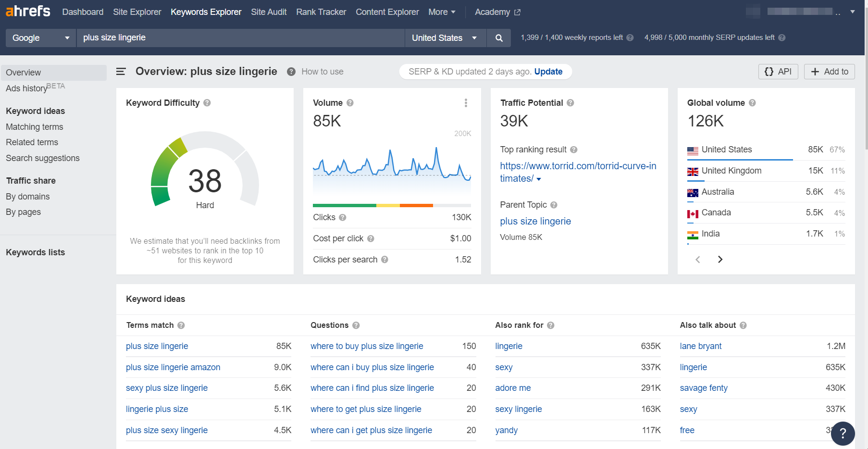
Task: Toggle the sidebar hamburger menu icon
Action: (x=121, y=72)
